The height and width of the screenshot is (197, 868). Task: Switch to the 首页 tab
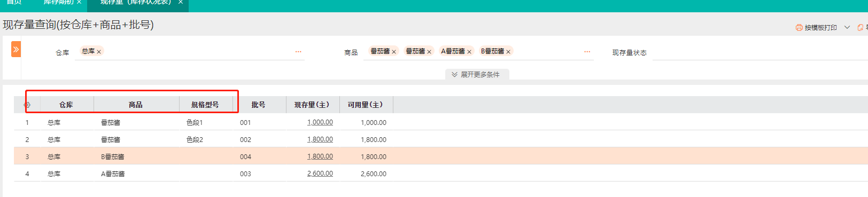coord(14,2)
